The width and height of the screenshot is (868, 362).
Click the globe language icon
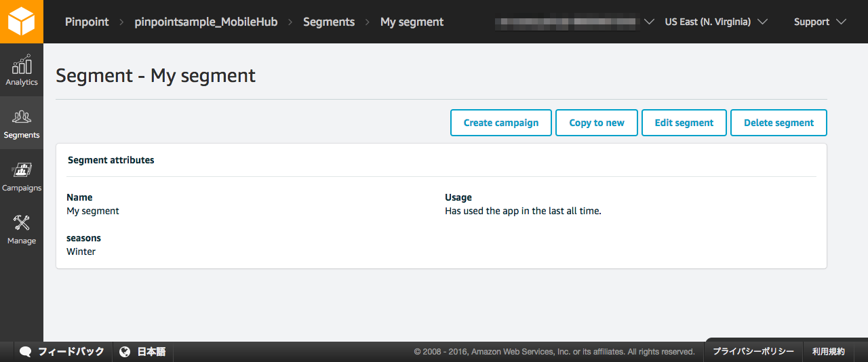[125, 352]
